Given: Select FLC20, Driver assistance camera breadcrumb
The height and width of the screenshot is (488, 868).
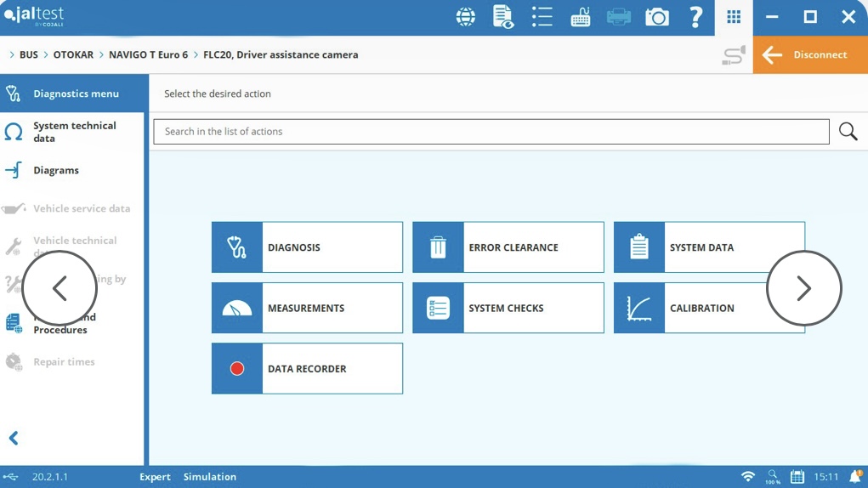Looking at the screenshot, I should pos(281,54).
